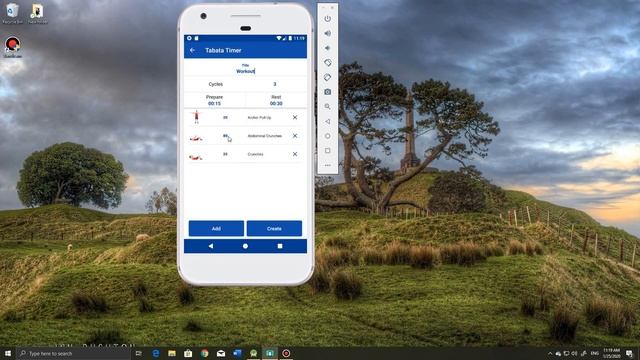Viewport: 640px width, 360px height.
Task: Select the Crunches exercise name
Action: (256, 154)
